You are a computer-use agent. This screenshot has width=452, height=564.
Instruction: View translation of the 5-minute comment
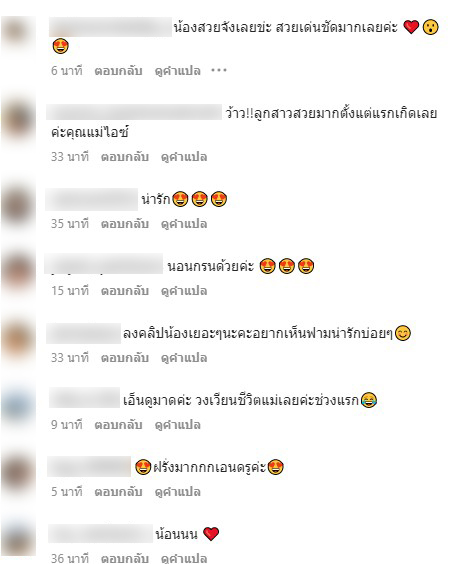click(x=178, y=492)
